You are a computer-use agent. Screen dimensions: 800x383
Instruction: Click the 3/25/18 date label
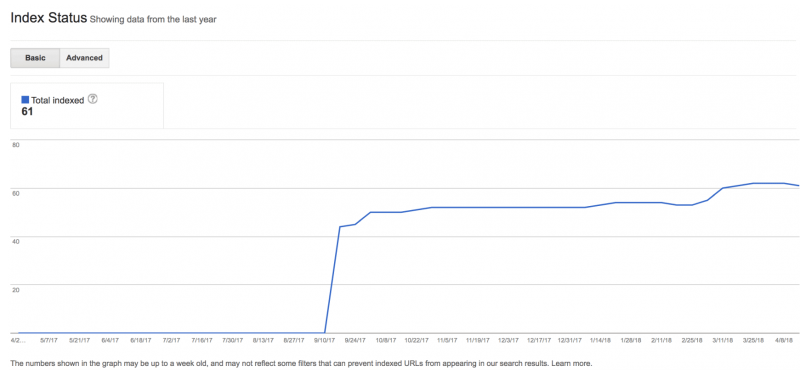(x=754, y=340)
